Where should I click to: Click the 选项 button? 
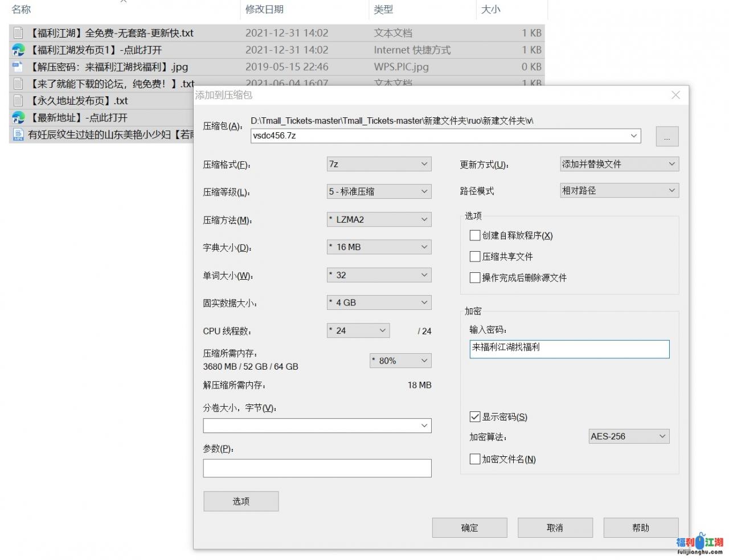click(x=241, y=501)
